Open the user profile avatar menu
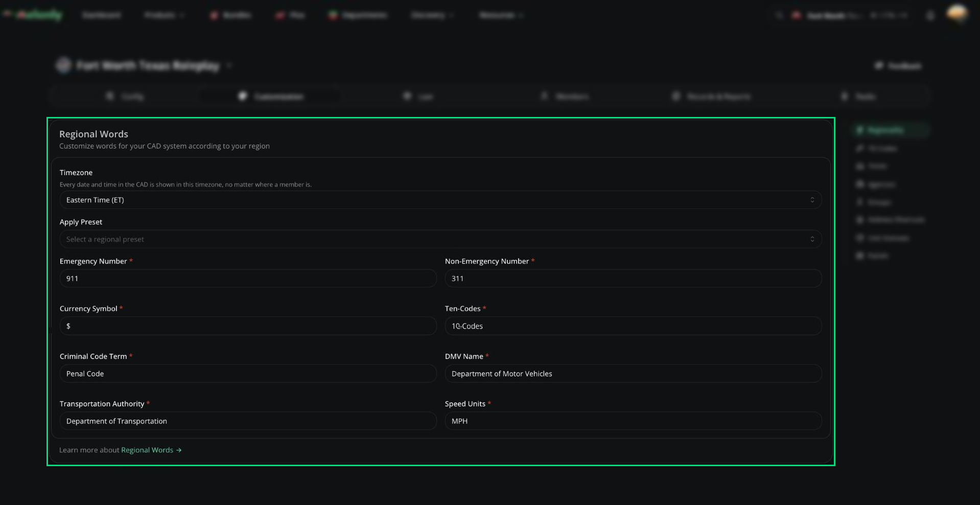The width and height of the screenshot is (980, 505). [957, 14]
